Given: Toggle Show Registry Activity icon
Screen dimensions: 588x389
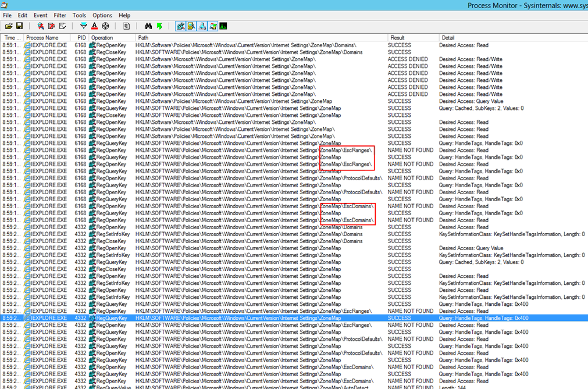Looking at the screenshot, I should 180,26.
